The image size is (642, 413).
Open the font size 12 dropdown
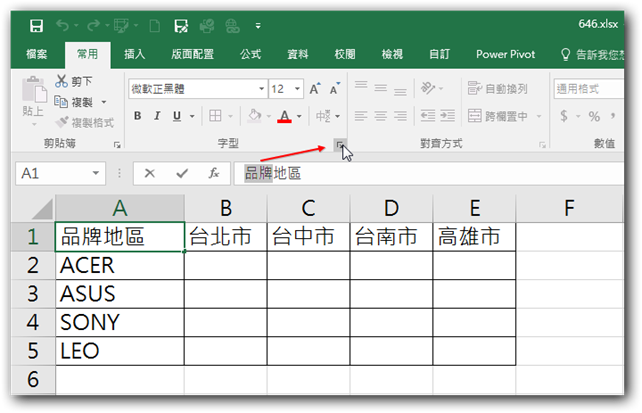[x=297, y=89]
